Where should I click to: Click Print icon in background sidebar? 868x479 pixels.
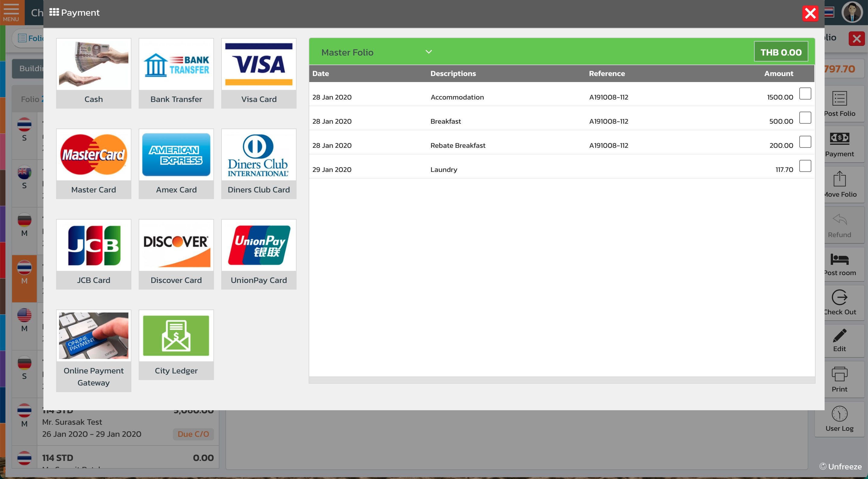839,379
